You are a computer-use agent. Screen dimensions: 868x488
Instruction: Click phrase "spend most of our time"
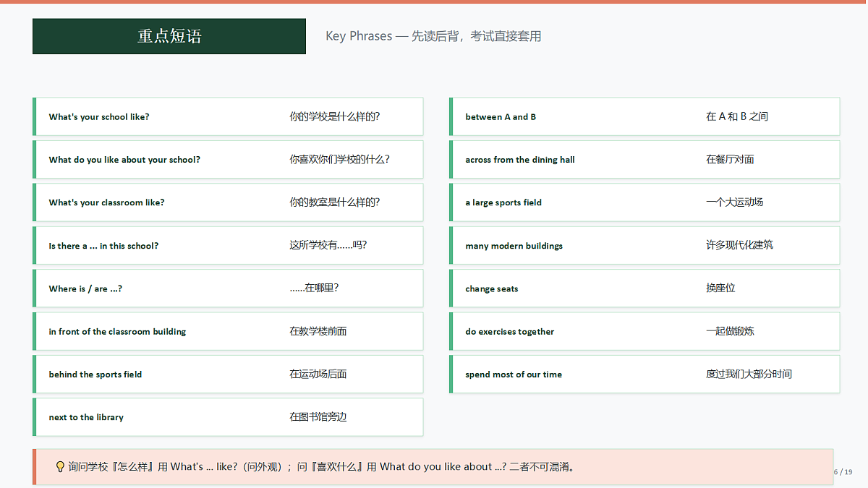(514, 374)
